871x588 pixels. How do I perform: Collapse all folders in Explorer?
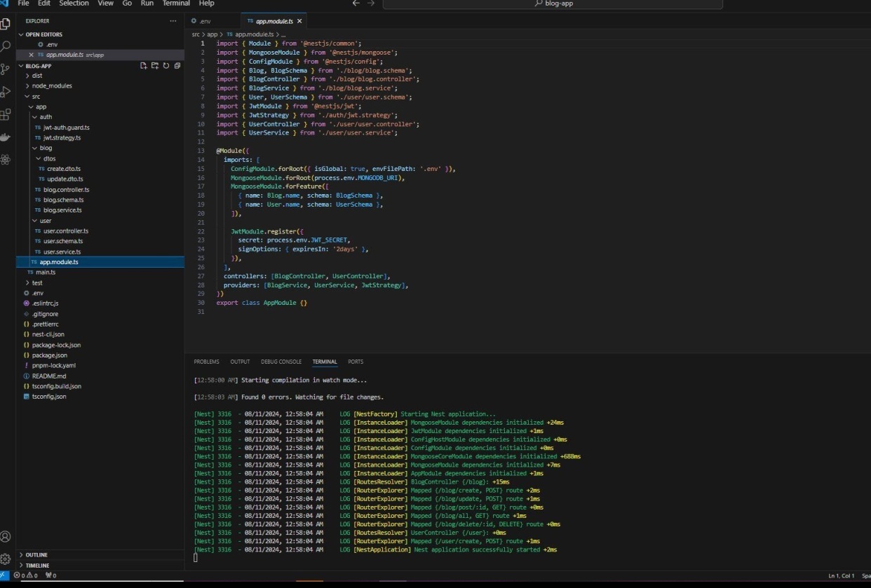click(177, 66)
